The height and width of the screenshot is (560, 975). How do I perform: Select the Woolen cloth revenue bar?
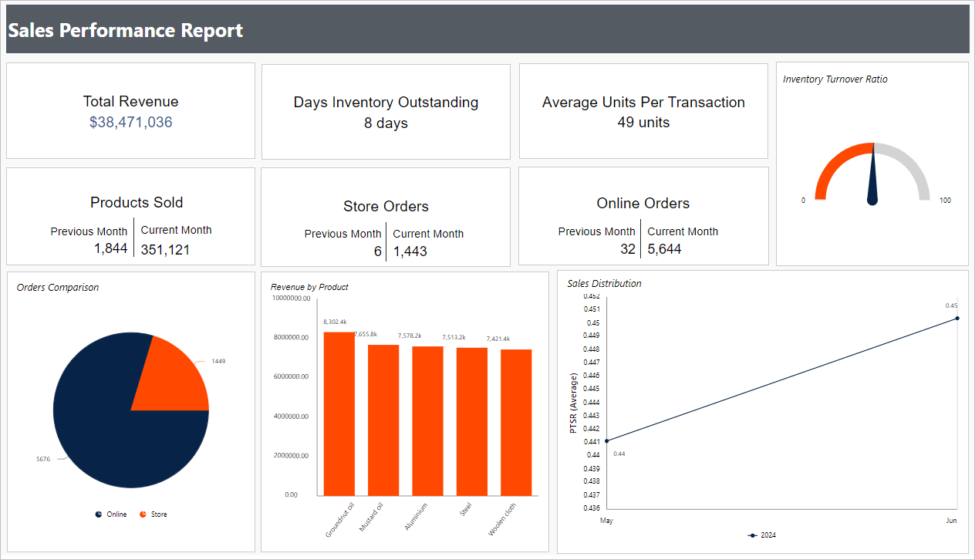pyautogui.click(x=516, y=422)
